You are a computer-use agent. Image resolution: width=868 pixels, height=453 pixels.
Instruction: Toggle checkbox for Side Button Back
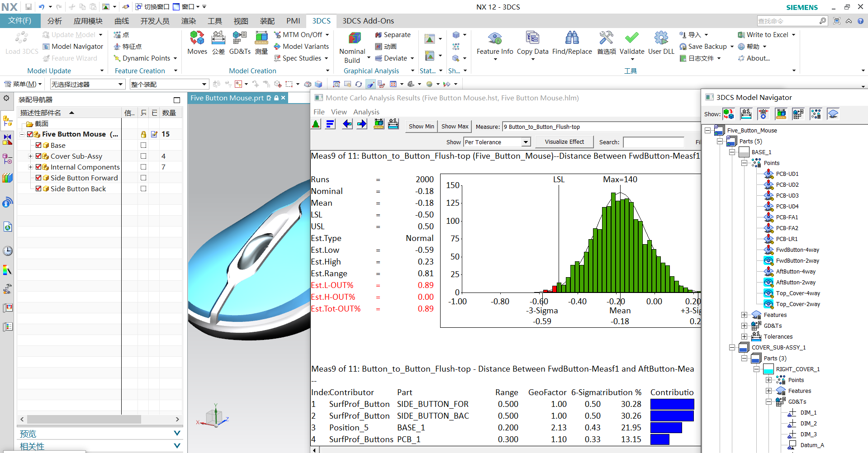[x=38, y=189]
